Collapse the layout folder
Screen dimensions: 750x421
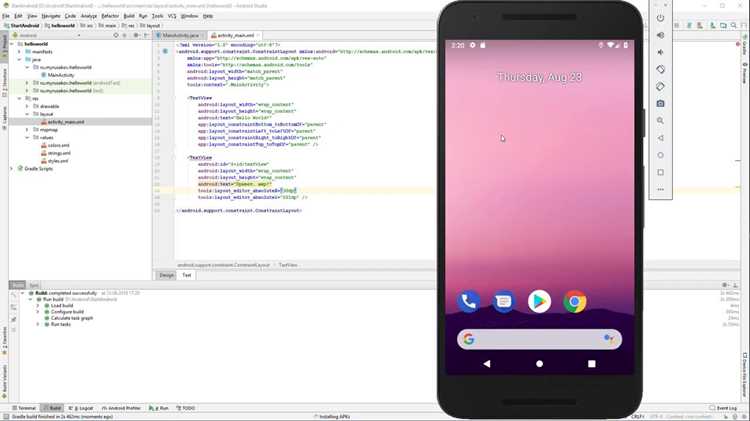pos(27,114)
